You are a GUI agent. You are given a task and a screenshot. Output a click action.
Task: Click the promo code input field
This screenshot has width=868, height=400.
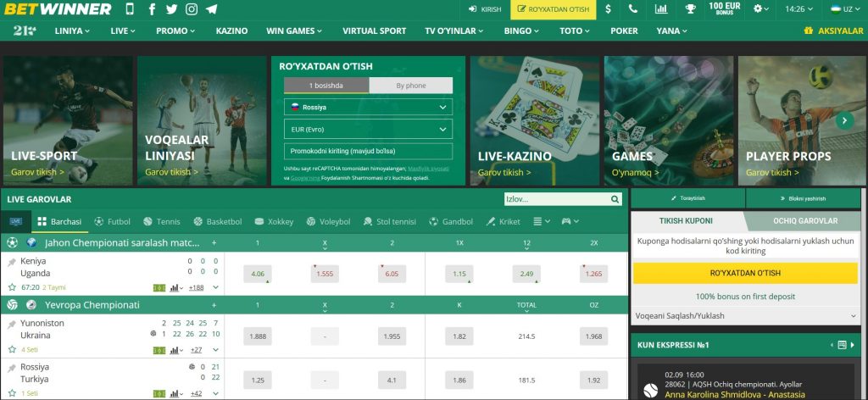click(x=368, y=151)
